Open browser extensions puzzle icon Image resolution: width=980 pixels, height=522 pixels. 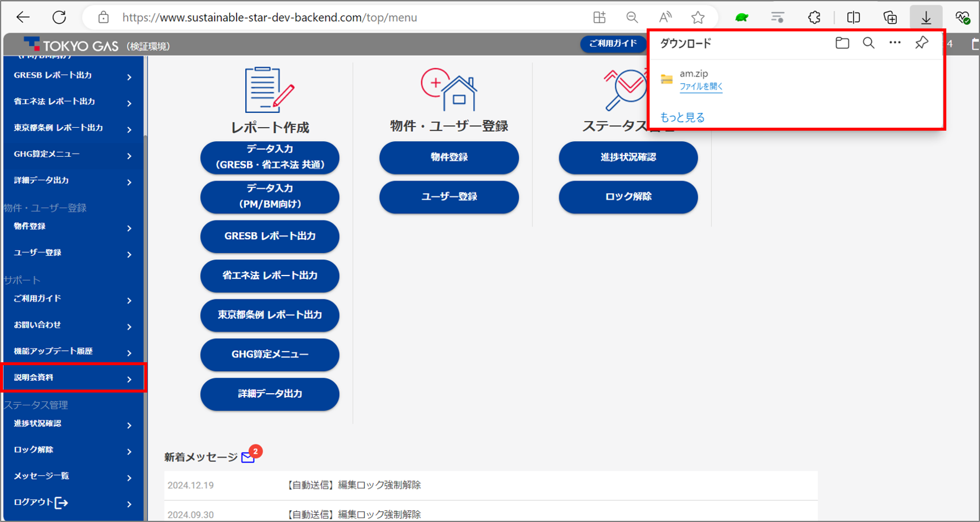814,17
